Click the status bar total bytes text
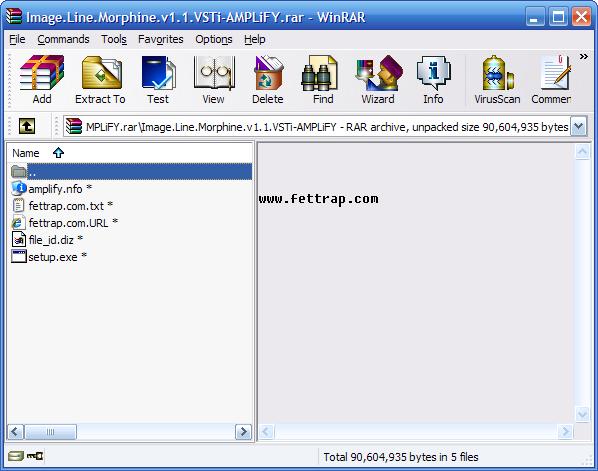This screenshot has width=598, height=471. (x=401, y=457)
